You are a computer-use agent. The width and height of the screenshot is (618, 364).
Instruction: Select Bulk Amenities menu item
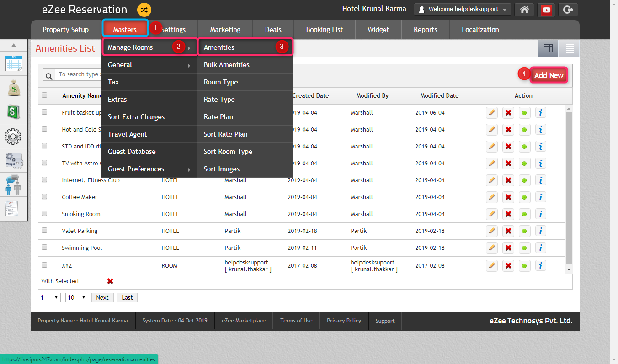tap(245, 65)
